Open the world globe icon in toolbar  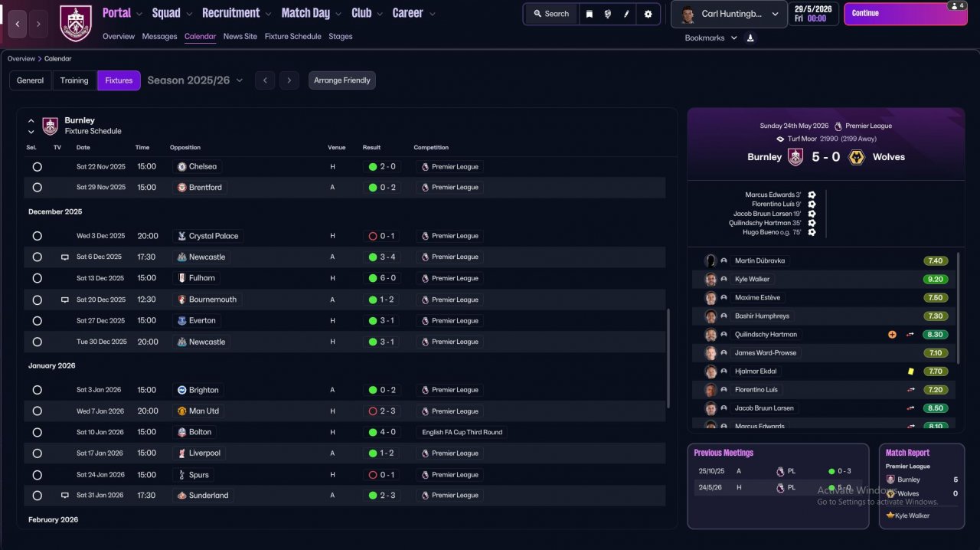pos(608,14)
